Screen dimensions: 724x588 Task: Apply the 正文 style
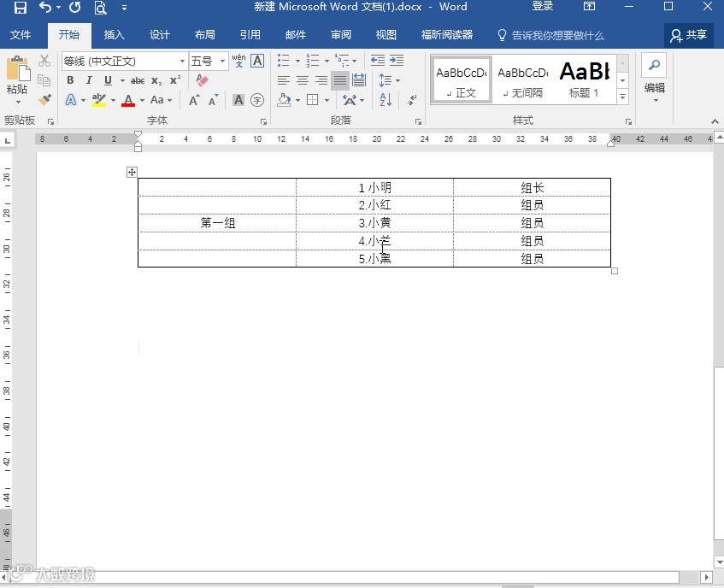pos(462,80)
